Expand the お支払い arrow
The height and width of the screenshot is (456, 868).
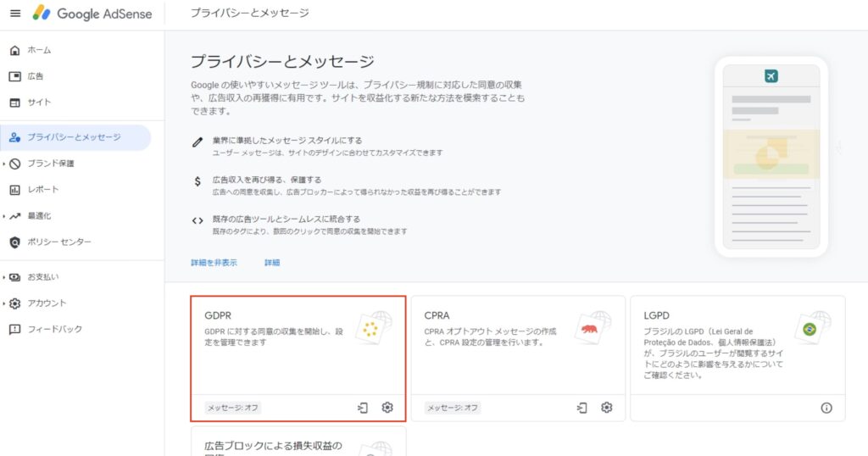(4, 277)
